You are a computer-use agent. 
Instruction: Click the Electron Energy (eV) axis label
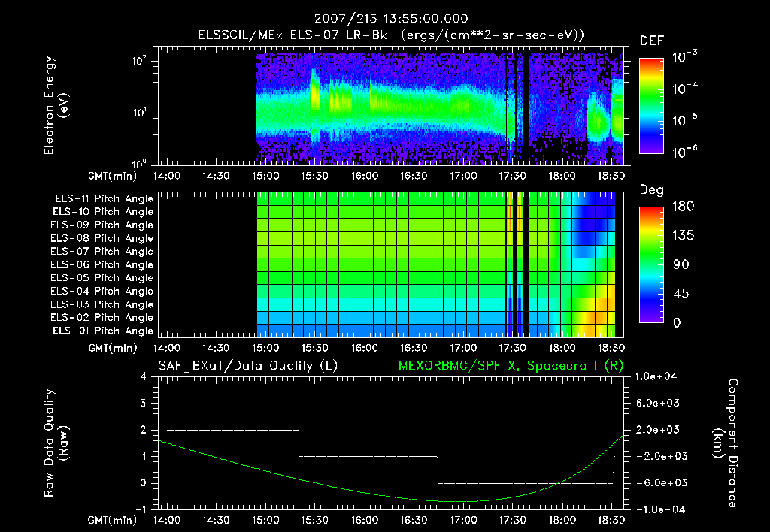(56, 105)
